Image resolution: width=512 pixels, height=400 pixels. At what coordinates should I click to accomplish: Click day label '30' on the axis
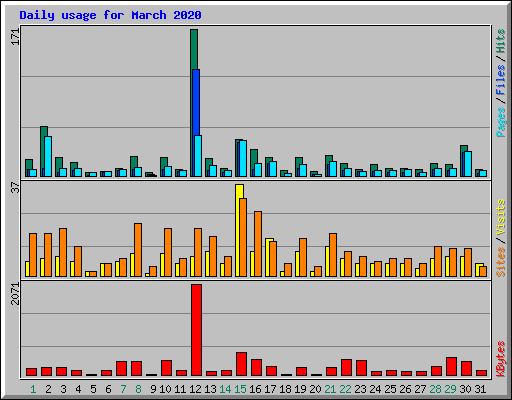[465, 389]
